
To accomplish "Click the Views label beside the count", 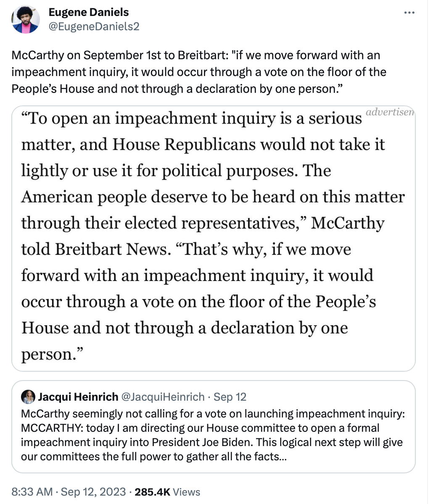I will 186,492.
